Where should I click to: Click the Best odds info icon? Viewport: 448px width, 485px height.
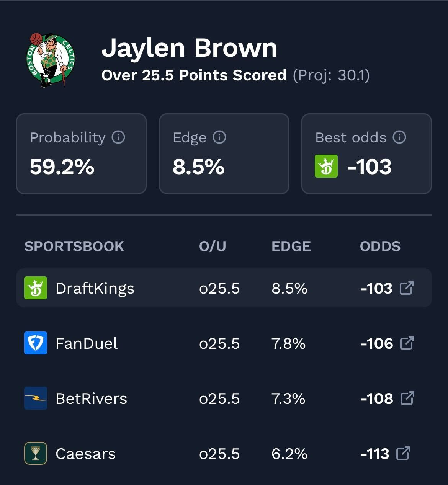[x=399, y=137]
